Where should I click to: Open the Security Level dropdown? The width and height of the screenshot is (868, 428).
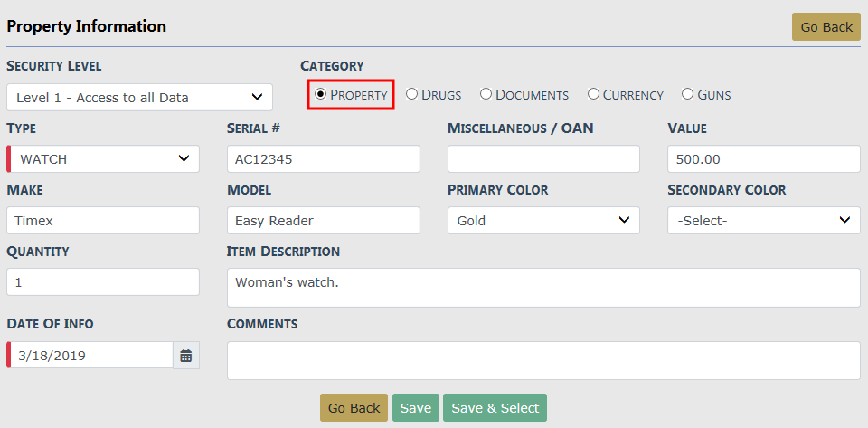[x=139, y=98]
